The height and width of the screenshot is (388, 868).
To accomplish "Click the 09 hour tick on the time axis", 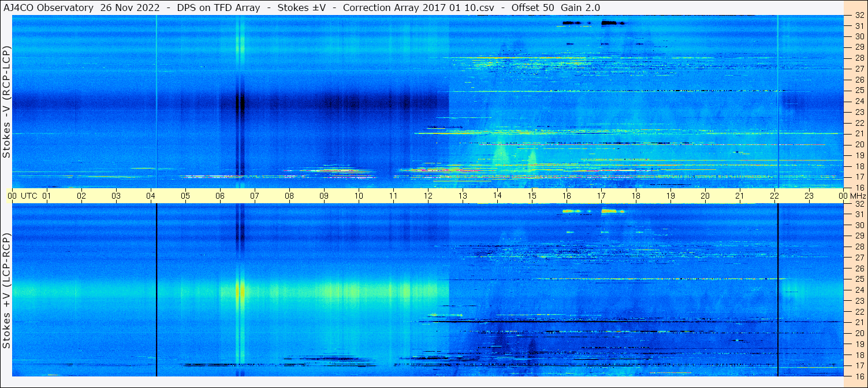I will pyautogui.click(x=324, y=196).
